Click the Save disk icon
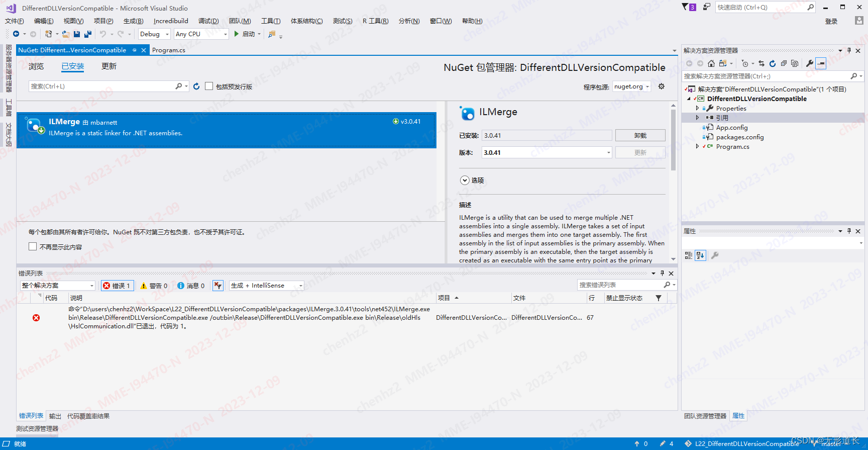This screenshot has height=450, width=868. [77, 34]
